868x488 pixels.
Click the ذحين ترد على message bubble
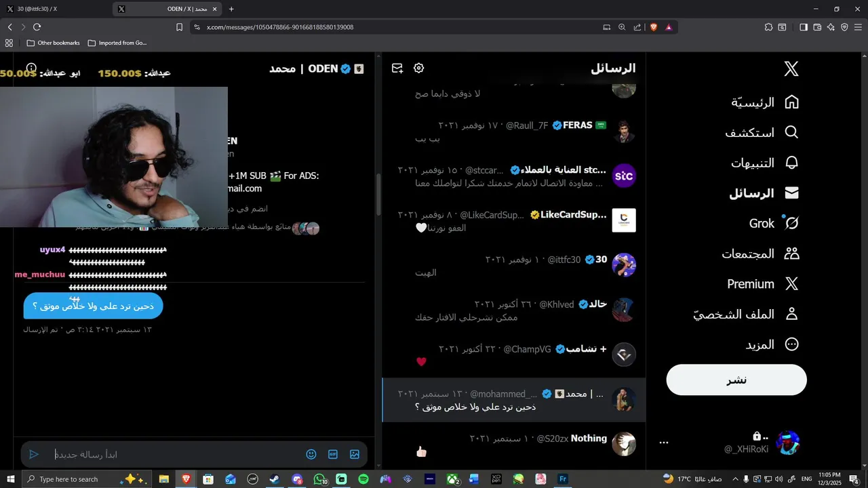tap(93, 306)
